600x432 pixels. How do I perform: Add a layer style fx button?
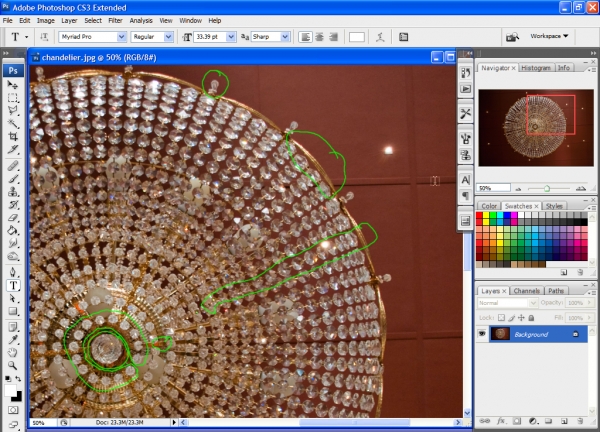click(x=501, y=421)
